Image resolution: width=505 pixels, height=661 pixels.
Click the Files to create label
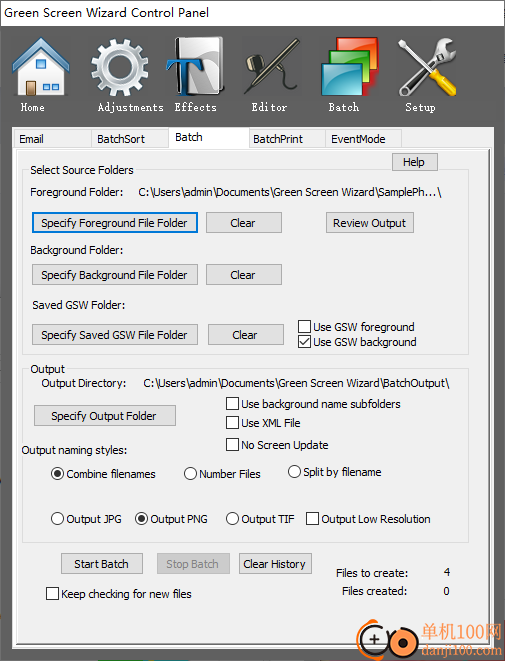372,573
